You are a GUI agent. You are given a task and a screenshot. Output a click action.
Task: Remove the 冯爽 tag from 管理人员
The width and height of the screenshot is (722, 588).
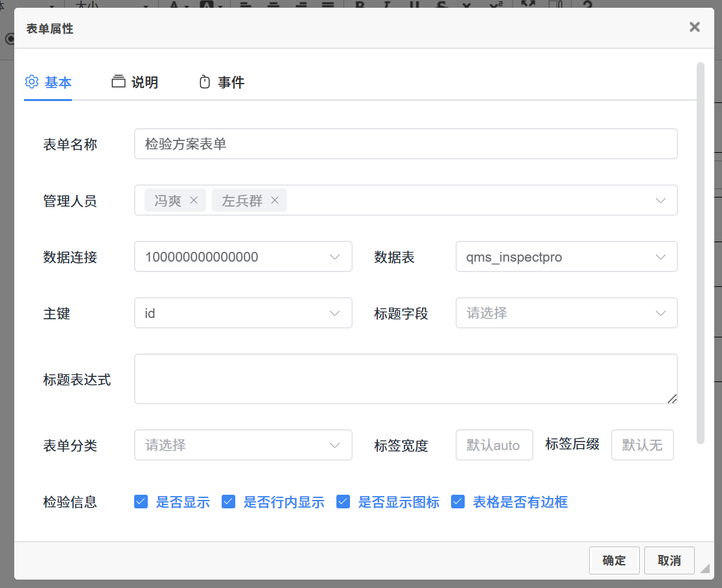coord(193,201)
